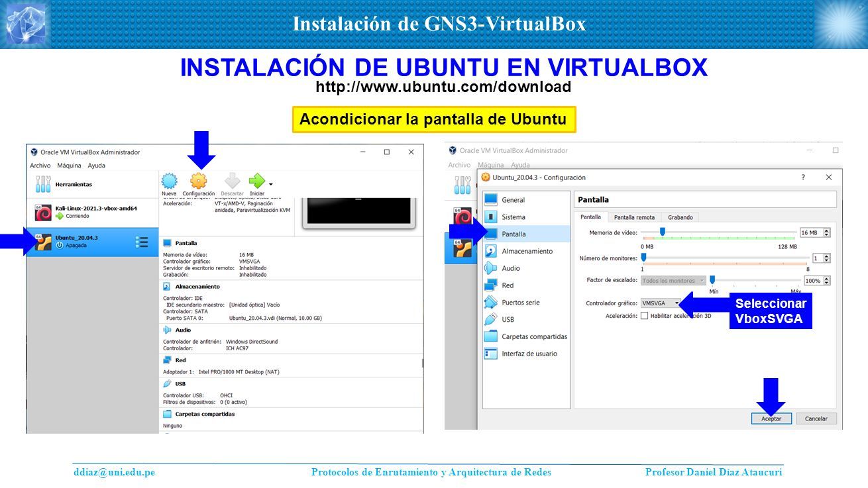Screen dimensions: 868x488
Task: Click USB section header in details
Action: 180,383
